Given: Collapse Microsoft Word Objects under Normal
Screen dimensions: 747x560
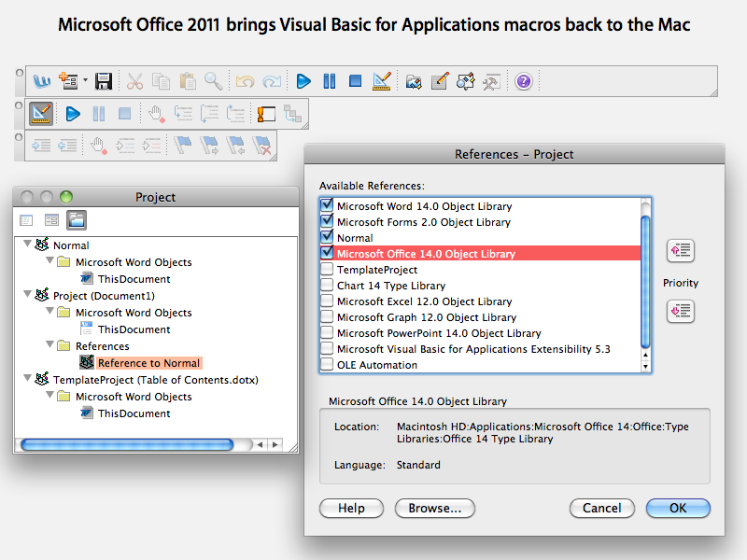Looking at the screenshot, I should [49, 260].
